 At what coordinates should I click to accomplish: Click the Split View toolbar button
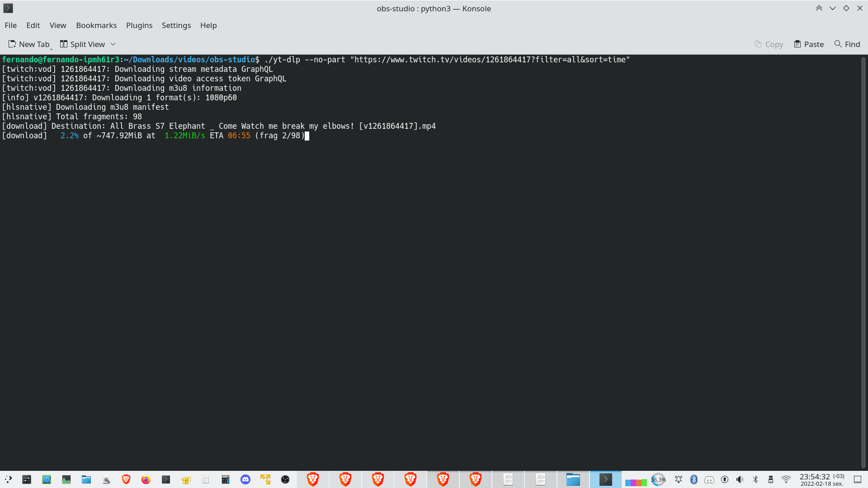82,44
